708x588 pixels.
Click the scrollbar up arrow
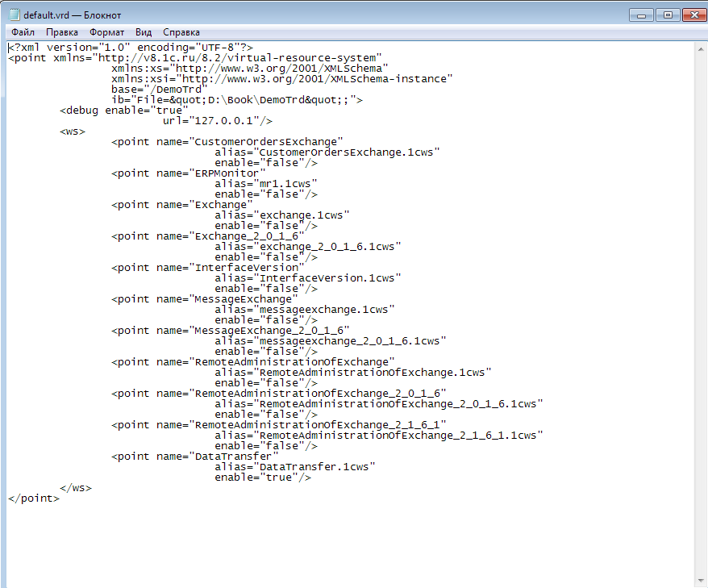point(701,48)
